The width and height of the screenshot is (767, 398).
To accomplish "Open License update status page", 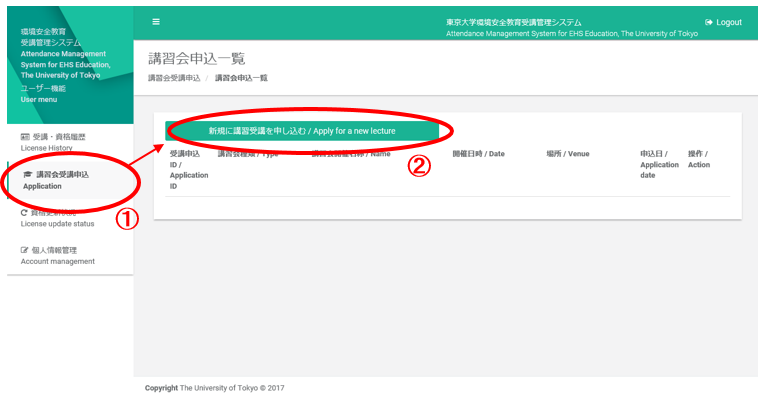I will click(57, 218).
